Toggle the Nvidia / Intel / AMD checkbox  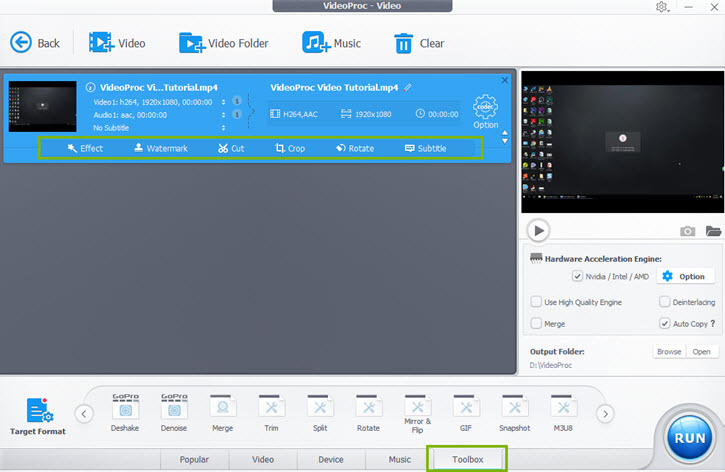coord(577,276)
